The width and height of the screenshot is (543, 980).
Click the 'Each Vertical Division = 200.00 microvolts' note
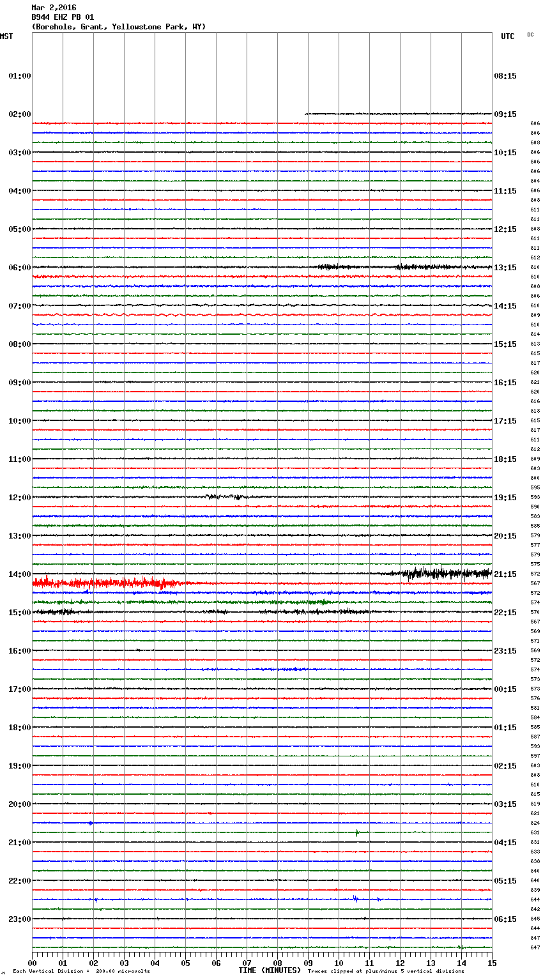pyautogui.click(x=81, y=972)
